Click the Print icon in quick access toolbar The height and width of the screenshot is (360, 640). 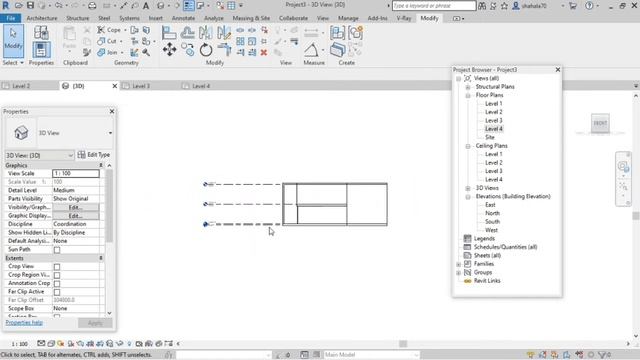point(92,6)
